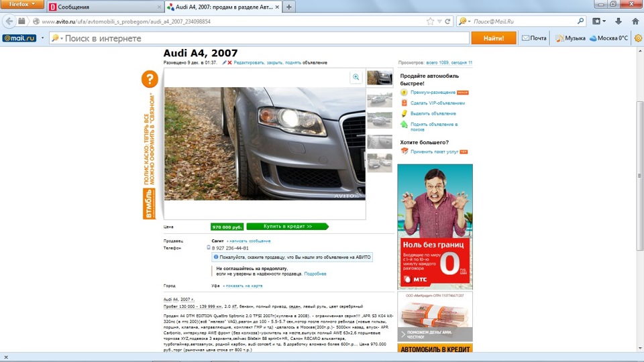Open Музыка in the Mail.ru toolbar
644x362 pixels.
570,38
